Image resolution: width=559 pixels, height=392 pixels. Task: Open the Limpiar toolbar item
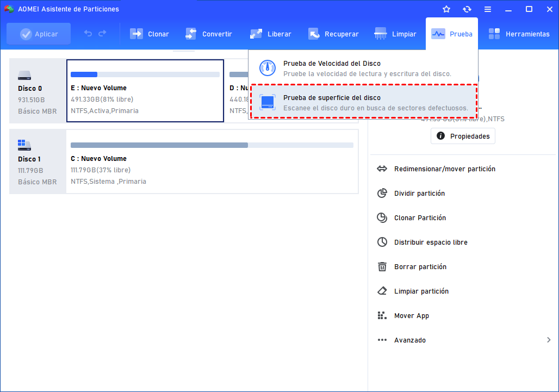(395, 34)
